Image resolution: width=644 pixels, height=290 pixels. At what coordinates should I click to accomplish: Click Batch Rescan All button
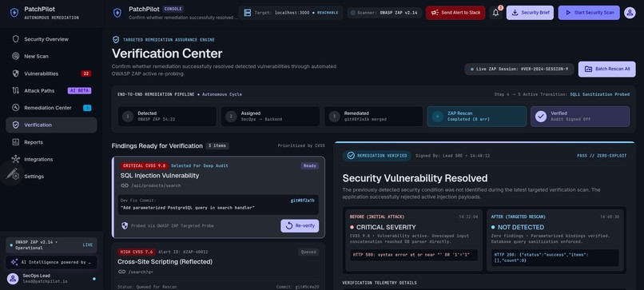[607, 69]
